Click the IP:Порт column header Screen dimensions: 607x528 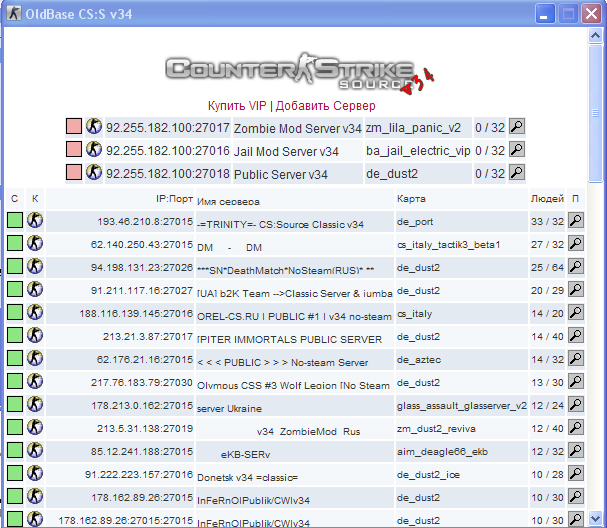coord(174,199)
